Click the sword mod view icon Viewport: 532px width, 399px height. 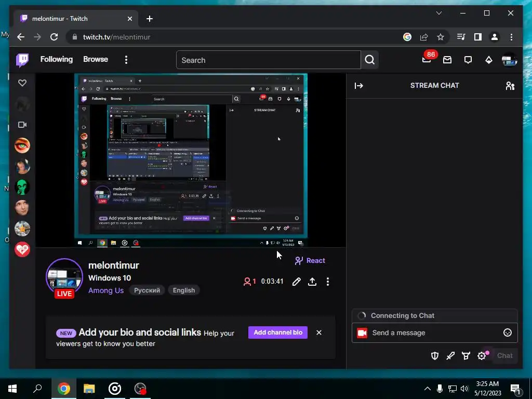coord(450,355)
